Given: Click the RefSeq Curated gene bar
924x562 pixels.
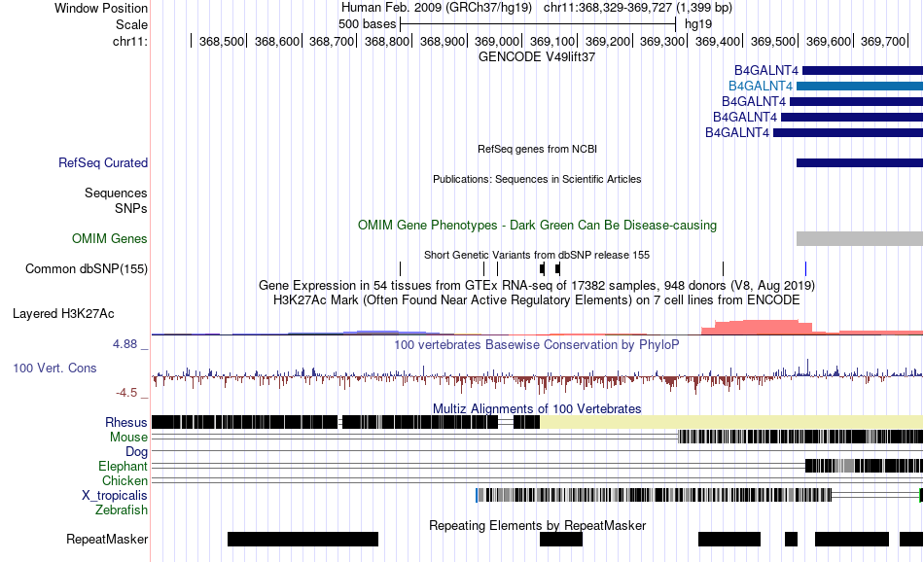Looking at the screenshot, I should click(x=860, y=162).
